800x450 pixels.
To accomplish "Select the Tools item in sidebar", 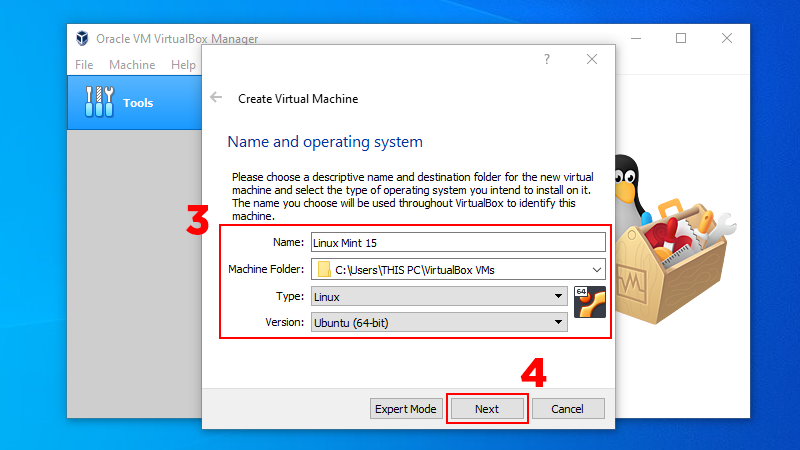I will coord(135,103).
